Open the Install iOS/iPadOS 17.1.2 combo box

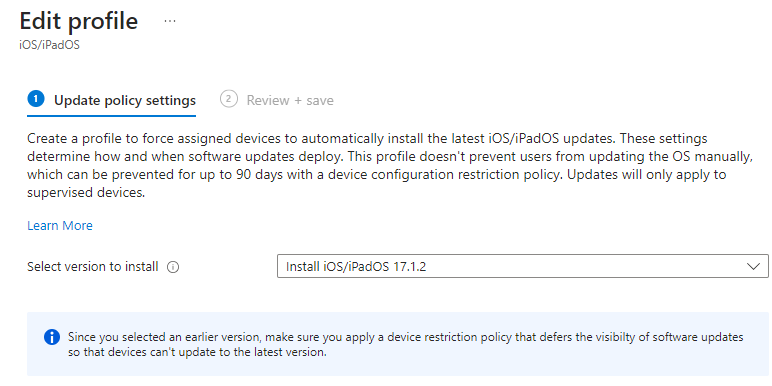pos(522,266)
